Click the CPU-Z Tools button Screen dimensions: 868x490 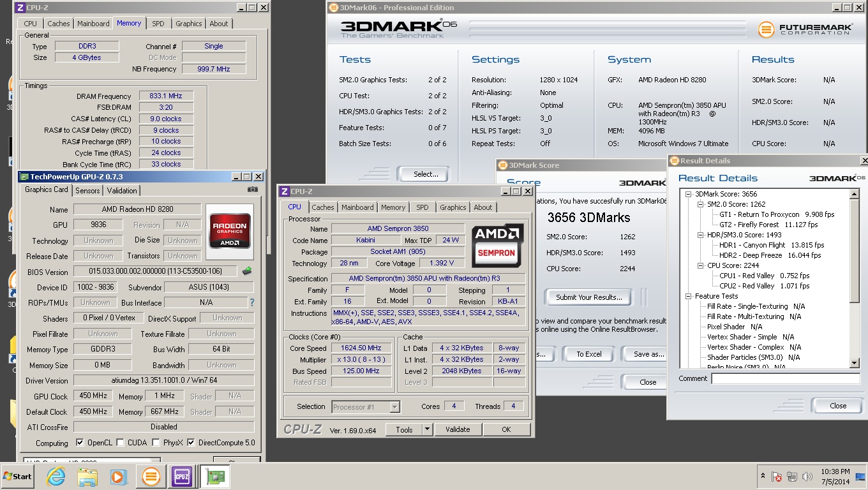[404, 429]
